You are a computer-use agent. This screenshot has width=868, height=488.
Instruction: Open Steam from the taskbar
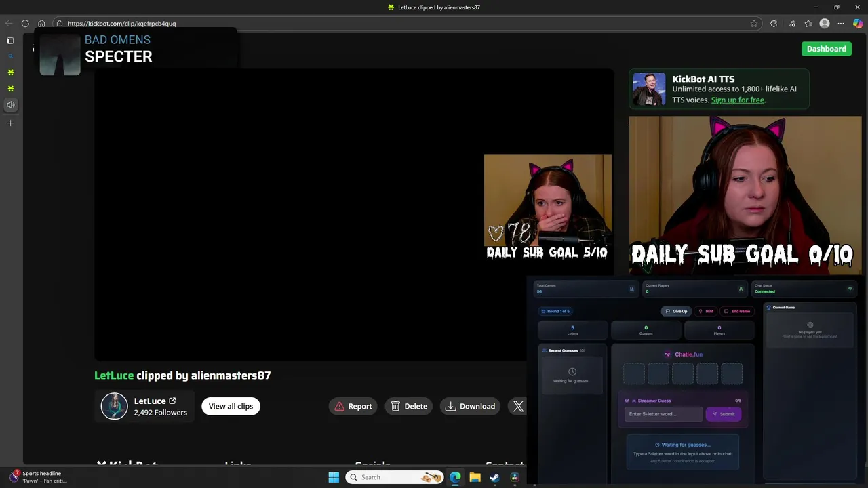tap(494, 477)
